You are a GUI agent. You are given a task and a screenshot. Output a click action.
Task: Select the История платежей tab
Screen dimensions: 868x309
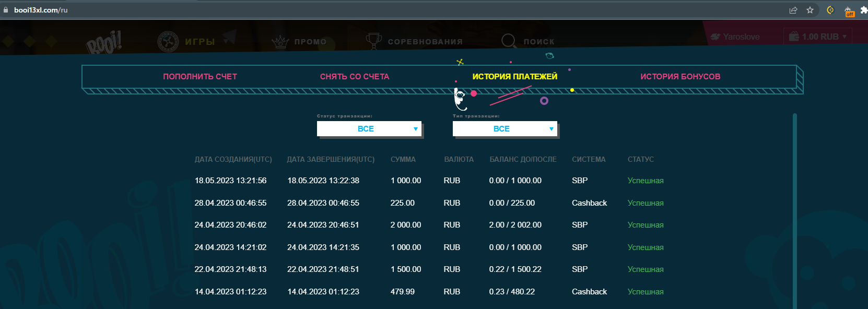514,77
